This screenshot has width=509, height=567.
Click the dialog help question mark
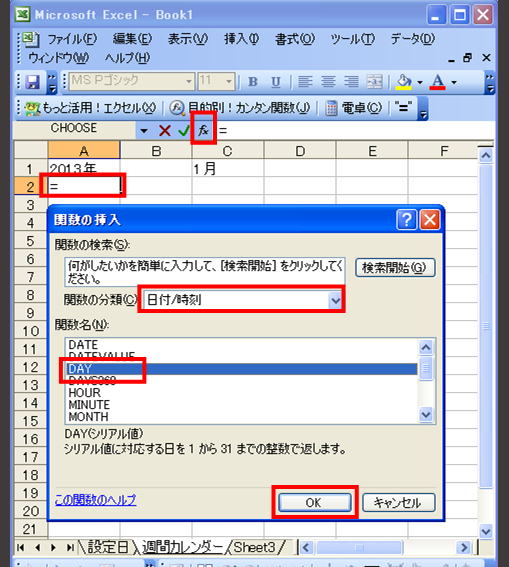[406, 219]
